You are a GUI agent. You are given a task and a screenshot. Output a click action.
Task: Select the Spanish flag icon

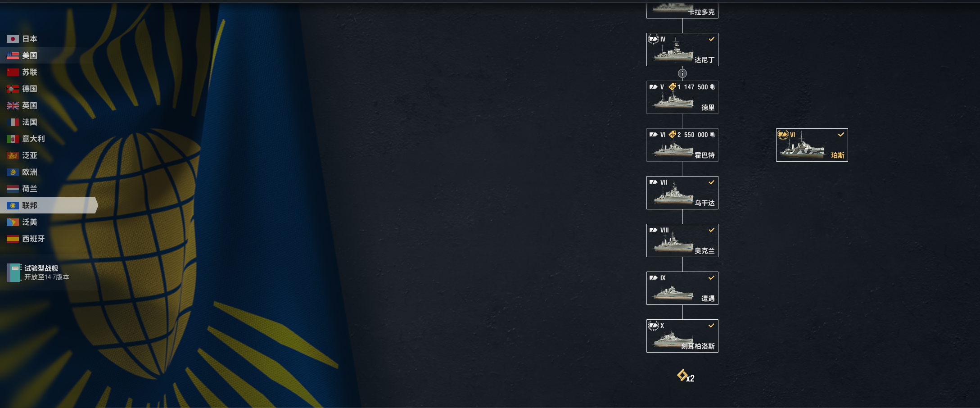click(x=13, y=239)
